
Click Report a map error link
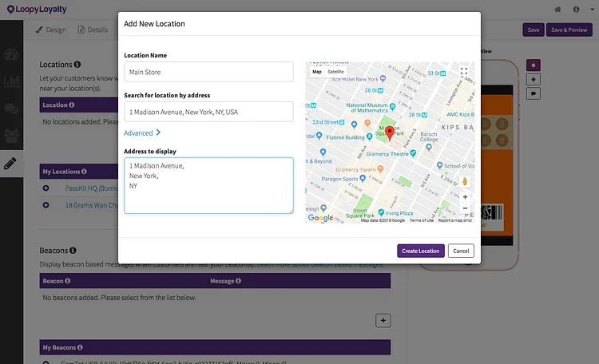pos(455,220)
